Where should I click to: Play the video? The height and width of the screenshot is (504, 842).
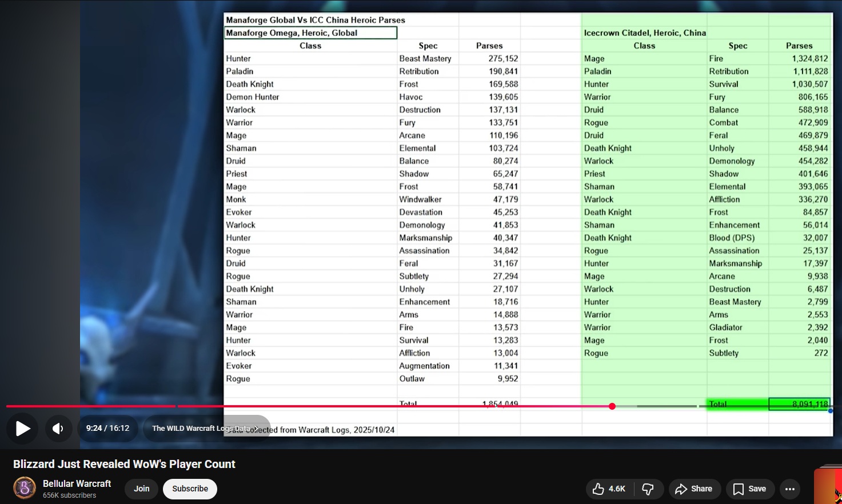pyautogui.click(x=22, y=428)
